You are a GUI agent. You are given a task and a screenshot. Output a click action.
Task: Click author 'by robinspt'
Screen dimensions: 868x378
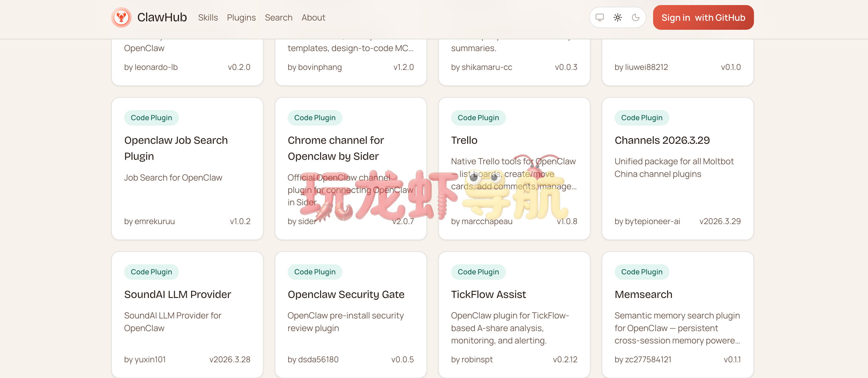click(472, 359)
